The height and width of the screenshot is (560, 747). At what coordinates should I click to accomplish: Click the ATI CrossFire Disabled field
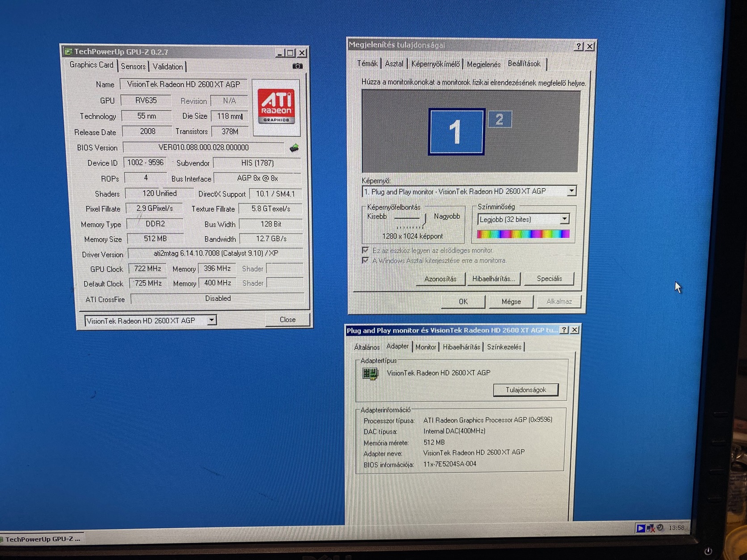tap(218, 298)
